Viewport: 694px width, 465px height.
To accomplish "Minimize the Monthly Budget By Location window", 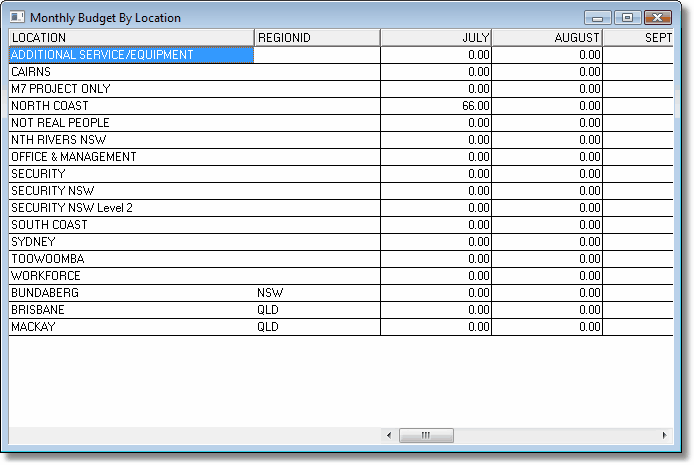I will 598,18.
